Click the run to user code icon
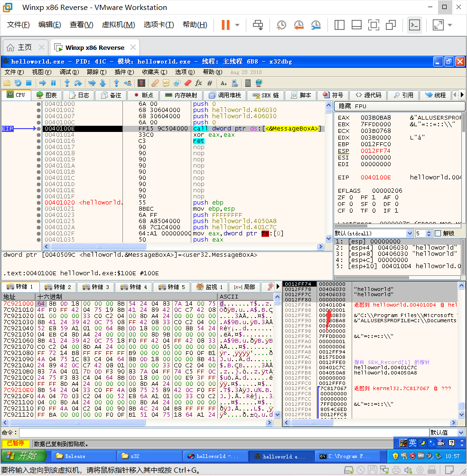The width and height of the screenshot is (467, 476). (x=128, y=83)
